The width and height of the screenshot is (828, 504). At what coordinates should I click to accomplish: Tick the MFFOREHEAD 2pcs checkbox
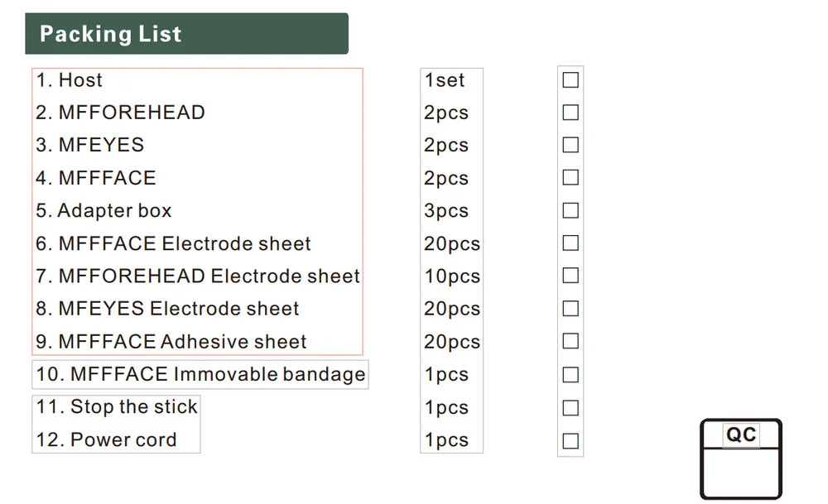(570, 113)
